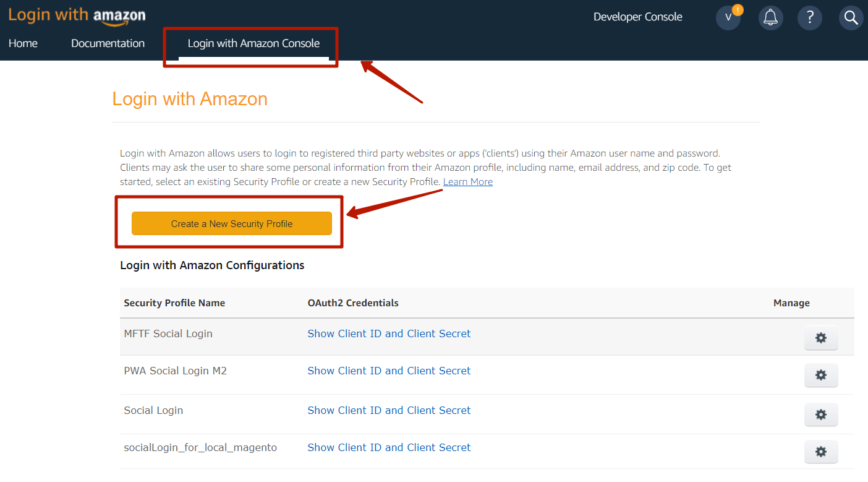Open the gear menu for PWA Social Login M2

[x=821, y=375]
